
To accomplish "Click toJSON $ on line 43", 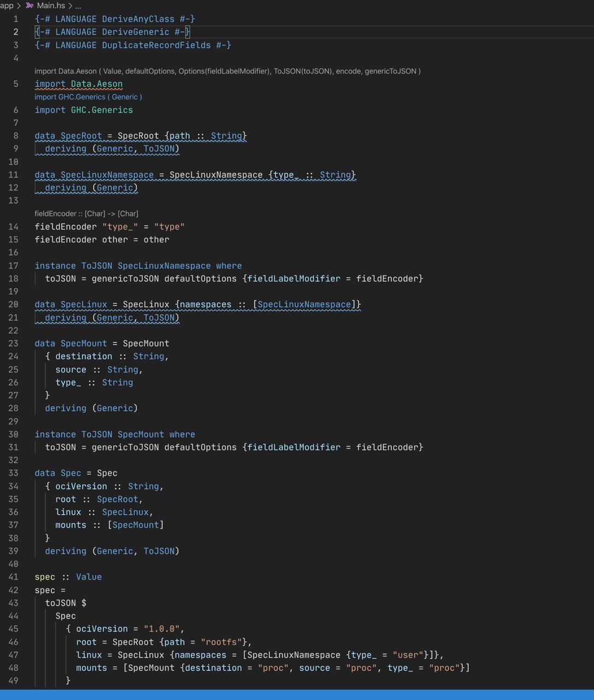I will (x=66, y=603).
